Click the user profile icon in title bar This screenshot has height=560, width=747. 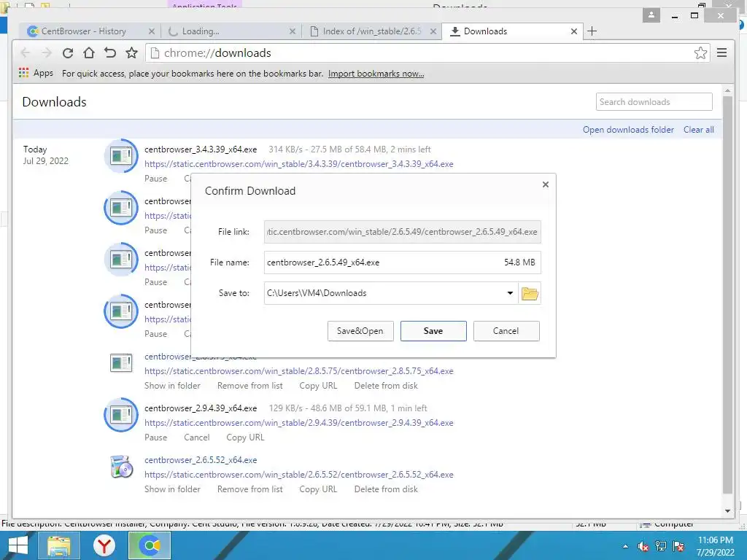click(651, 15)
